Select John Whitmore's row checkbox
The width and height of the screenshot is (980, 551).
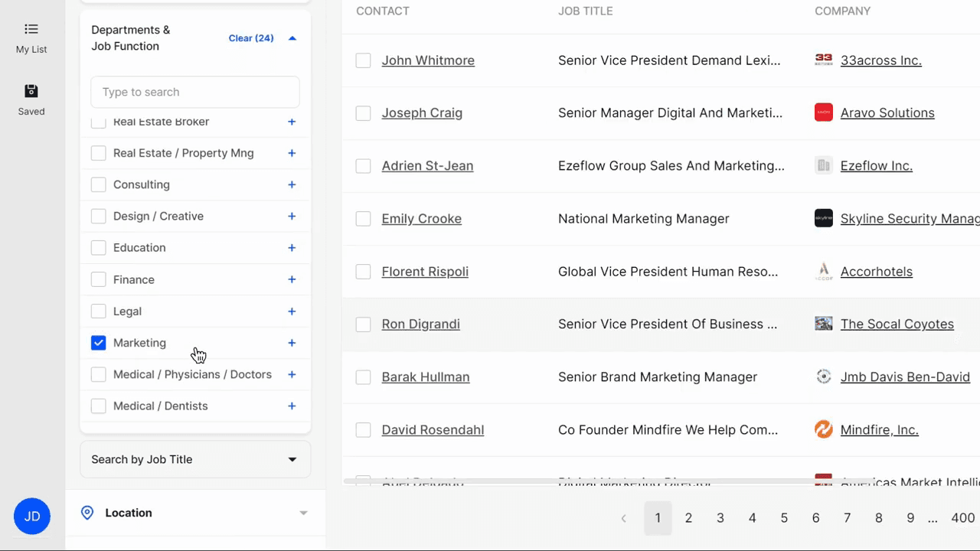364,60
